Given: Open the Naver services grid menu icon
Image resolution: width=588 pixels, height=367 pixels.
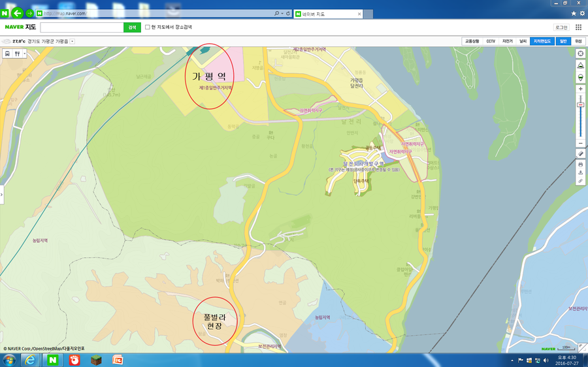Looking at the screenshot, I should click(578, 27).
